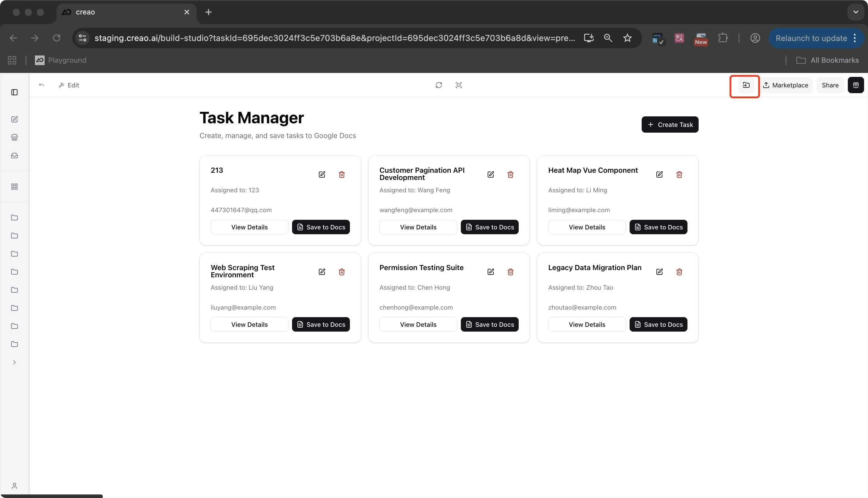Open the marketplace store sidebar icon
The height and width of the screenshot is (498, 868).
pos(14,137)
